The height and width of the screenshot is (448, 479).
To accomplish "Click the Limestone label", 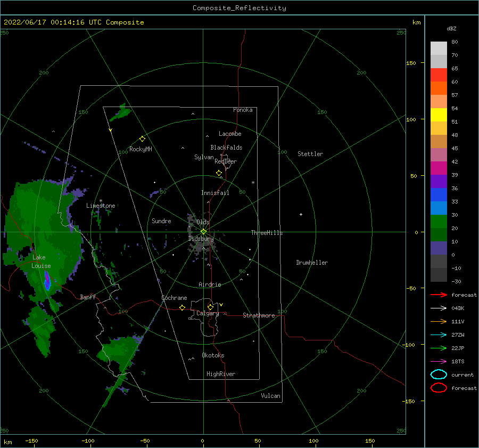I will tap(101, 206).
